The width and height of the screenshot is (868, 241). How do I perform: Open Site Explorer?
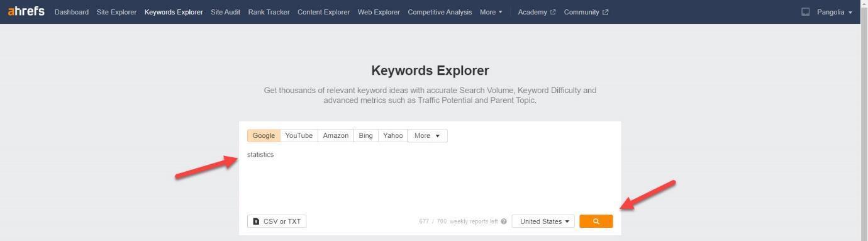pyautogui.click(x=116, y=12)
